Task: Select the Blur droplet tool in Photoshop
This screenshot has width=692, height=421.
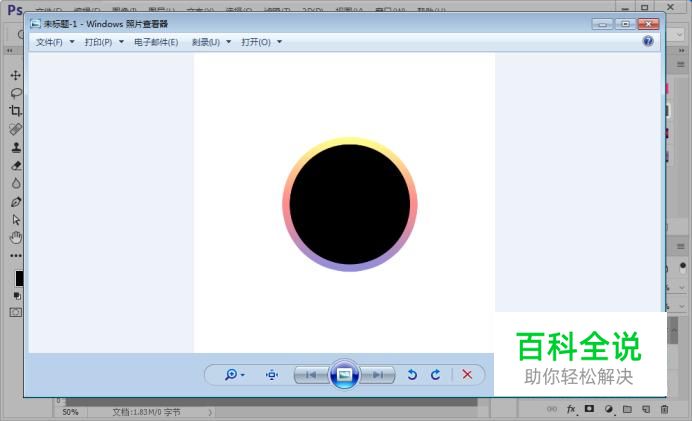Action: coord(16,183)
